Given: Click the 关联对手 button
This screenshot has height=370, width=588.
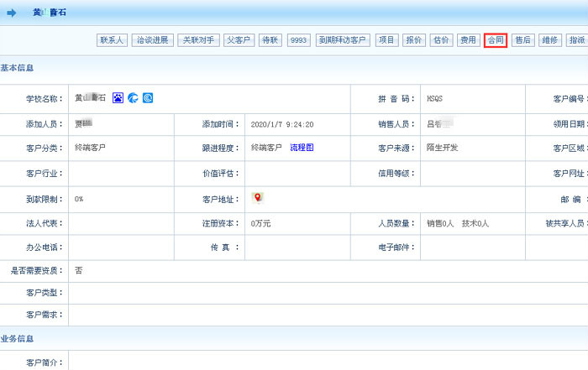Looking at the screenshot, I should pyautogui.click(x=198, y=40).
